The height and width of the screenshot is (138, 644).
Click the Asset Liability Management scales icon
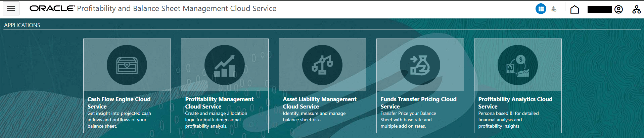[x=322, y=65]
